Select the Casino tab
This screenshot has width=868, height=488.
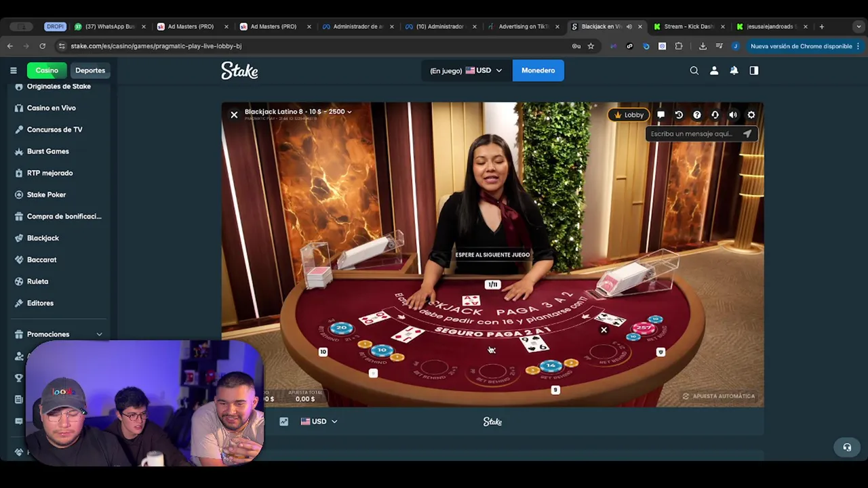click(x=47, y=70)
